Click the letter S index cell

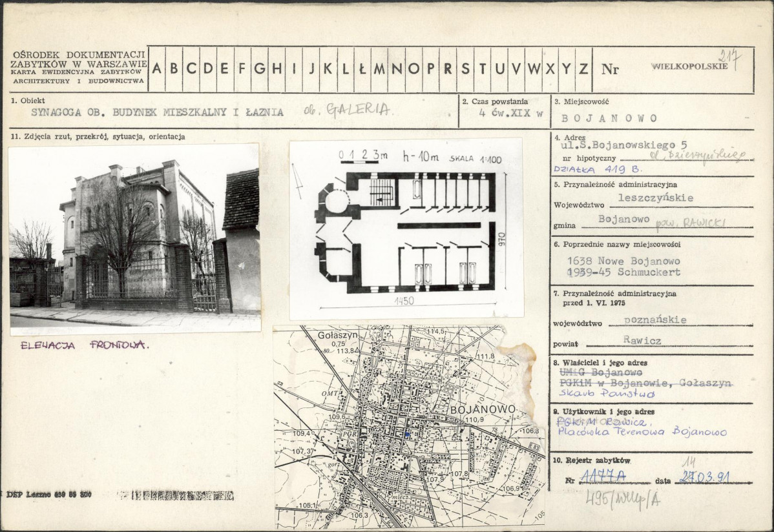465,69
